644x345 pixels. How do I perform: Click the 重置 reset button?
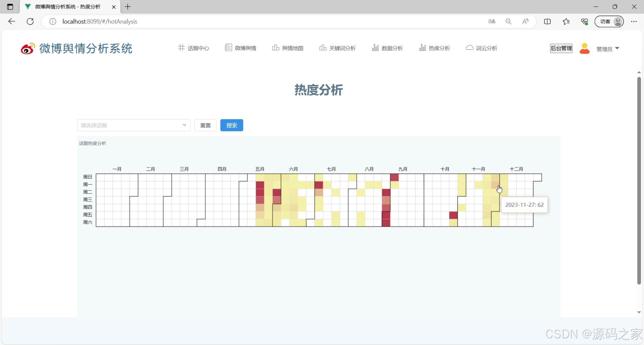(205, 125)
